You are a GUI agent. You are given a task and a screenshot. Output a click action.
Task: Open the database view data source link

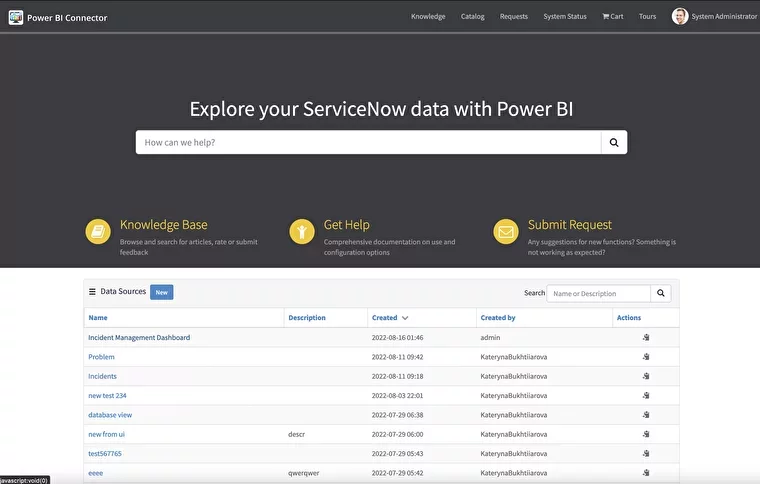coord(110,415)
